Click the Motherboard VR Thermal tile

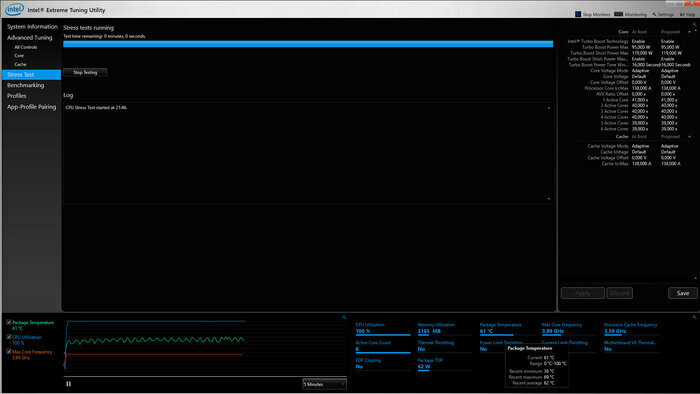631,346
